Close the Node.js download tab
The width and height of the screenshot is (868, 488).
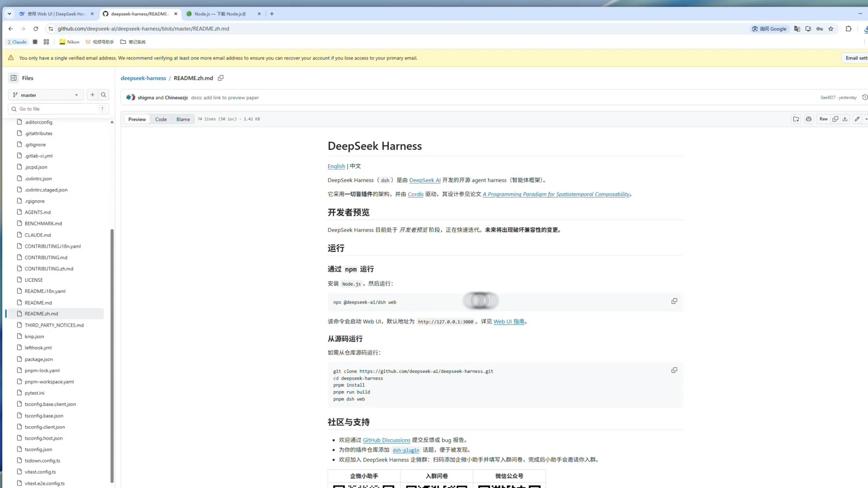(x=259, y=14)
